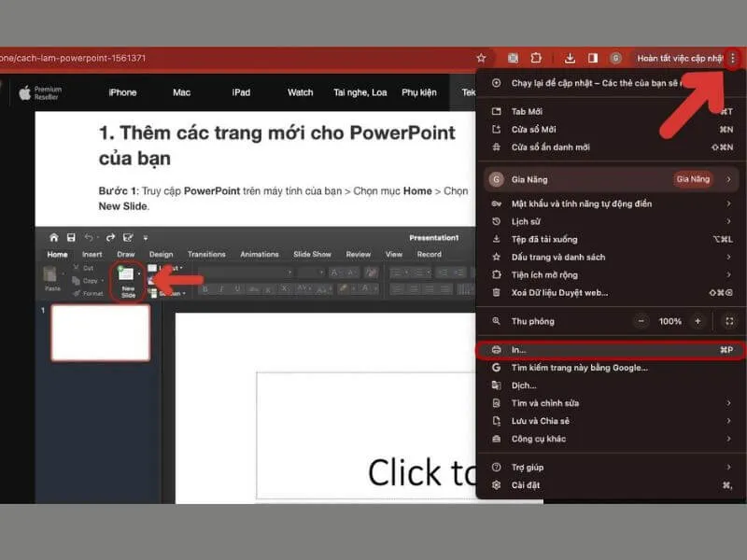Image resolution: width=747 pixels, height=560 pixels.
Task: Select Tìm kiếm trang này bằng Google...
Action: pyautogui.click(x=612, y=368)
